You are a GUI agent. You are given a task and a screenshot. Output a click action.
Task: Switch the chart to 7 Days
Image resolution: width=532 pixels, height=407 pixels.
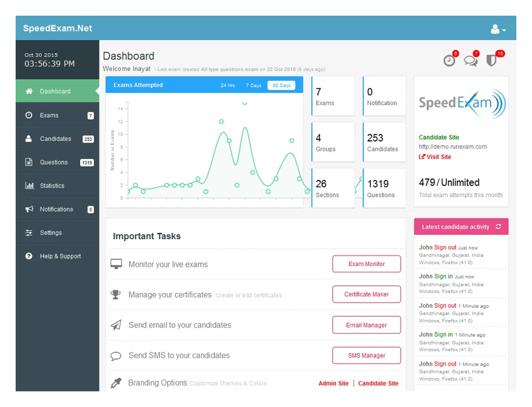253,85
